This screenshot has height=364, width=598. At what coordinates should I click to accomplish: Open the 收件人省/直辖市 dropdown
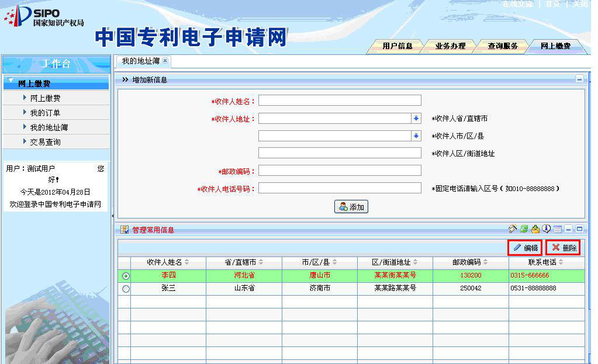(x=416, y=119)
